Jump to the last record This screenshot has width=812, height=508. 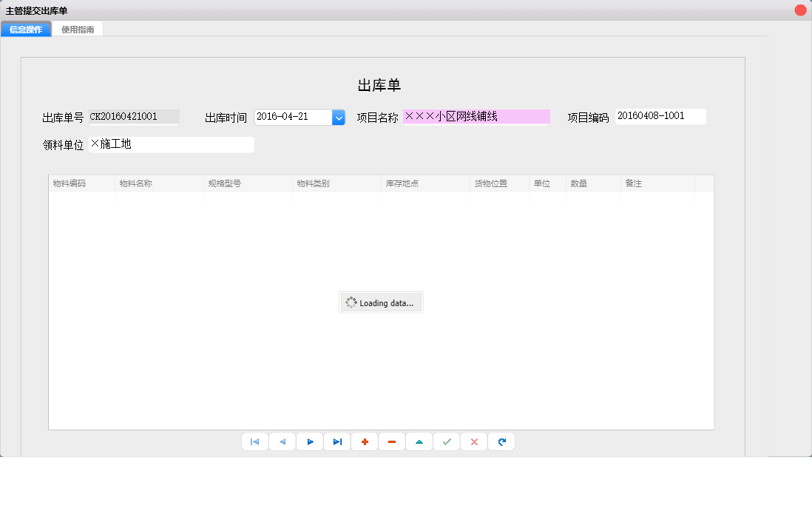(336, 441)
